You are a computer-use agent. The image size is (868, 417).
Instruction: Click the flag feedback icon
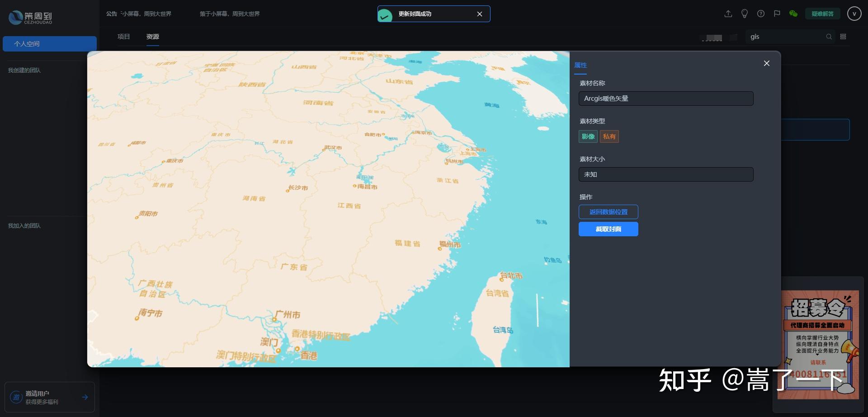[777, 14]
